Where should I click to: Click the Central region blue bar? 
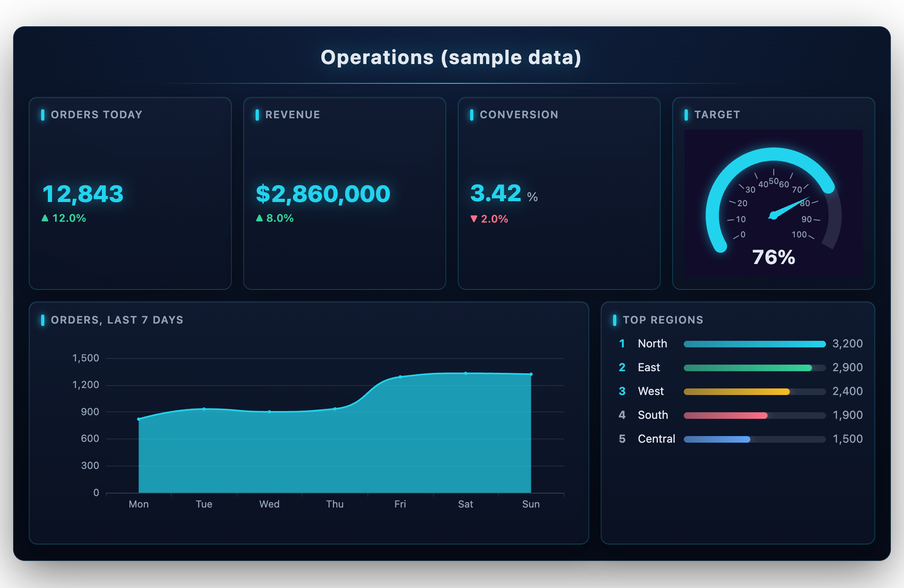pyautogui.click(x=717, y=439)
